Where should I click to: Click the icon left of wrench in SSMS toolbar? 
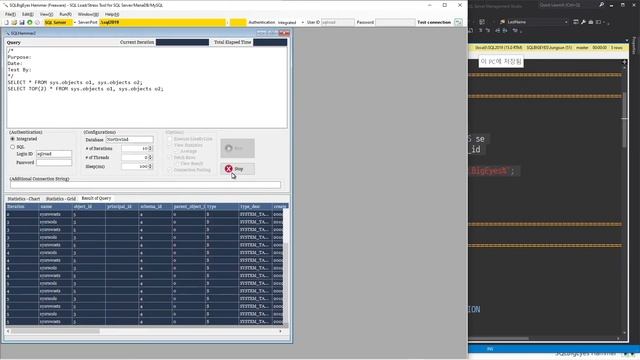click(576, 22)
